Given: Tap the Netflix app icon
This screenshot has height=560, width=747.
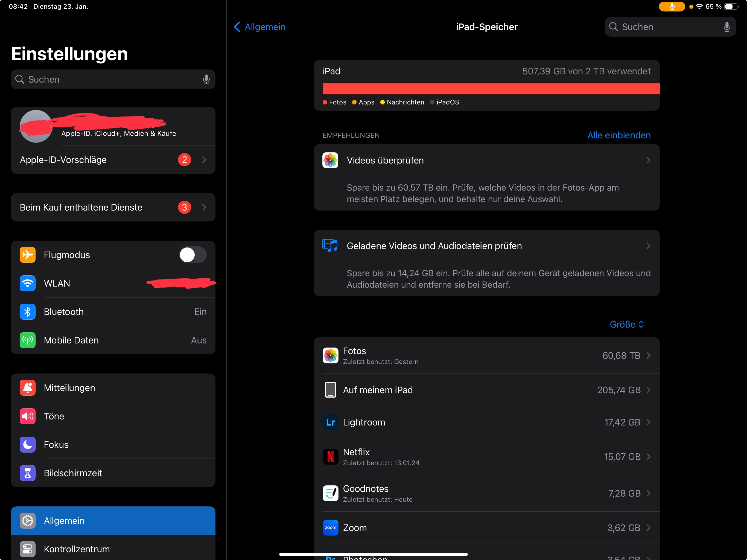Looking at the screenshot, I should [330, 457].
